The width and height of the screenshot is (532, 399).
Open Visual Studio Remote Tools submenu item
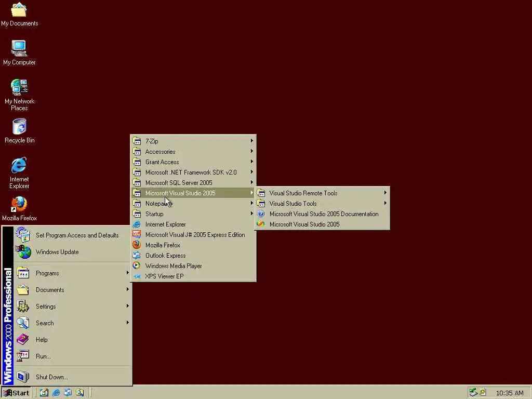click(322, 193)
